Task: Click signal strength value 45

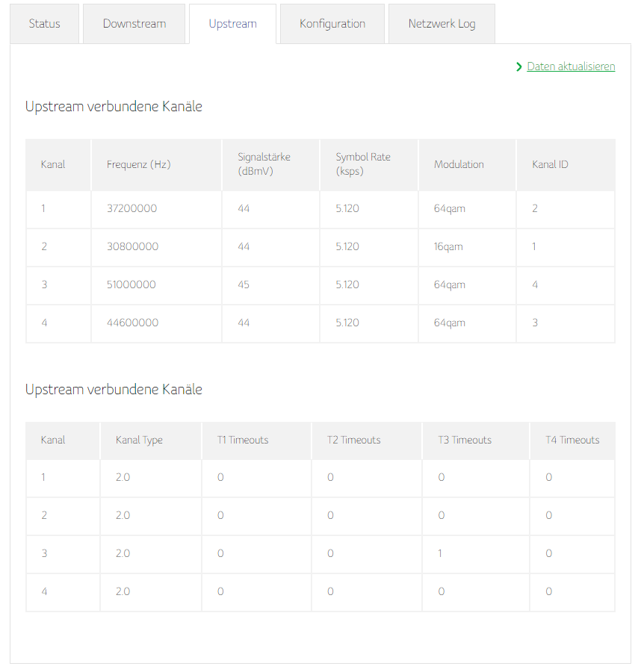Action: pyautogui.click(x=244, y=285)
